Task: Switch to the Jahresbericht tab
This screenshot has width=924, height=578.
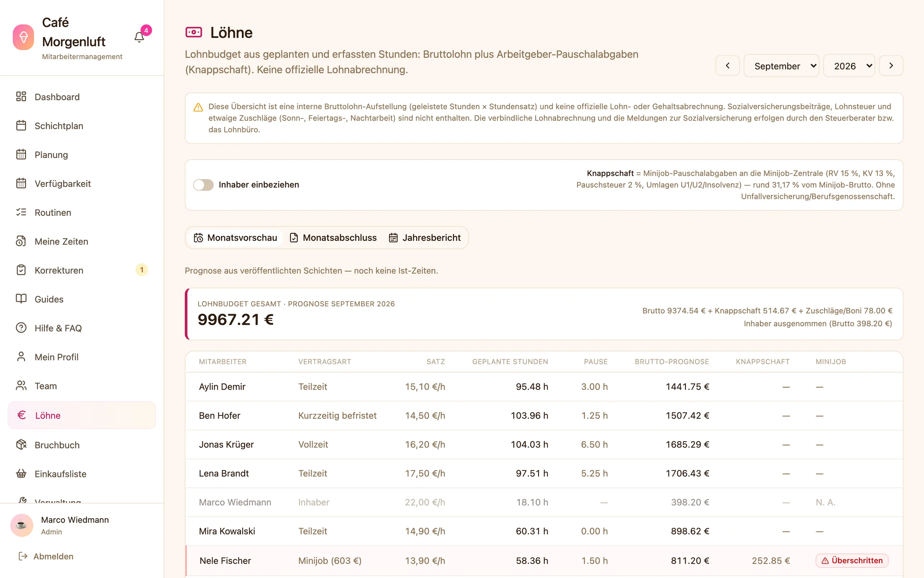Action: coord(425,238)
